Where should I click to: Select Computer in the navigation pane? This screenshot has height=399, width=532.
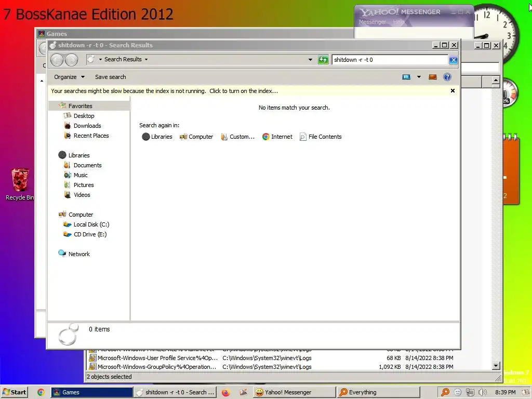tap(81, 215)
